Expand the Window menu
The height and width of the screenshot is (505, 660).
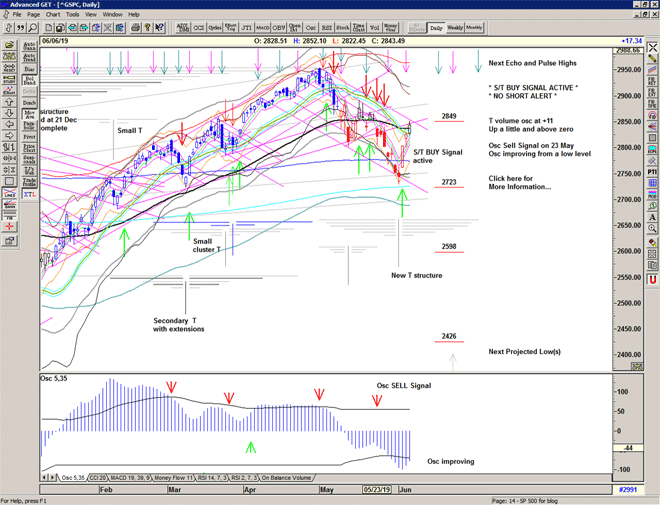pyautogui.click(x=112, y=15)
